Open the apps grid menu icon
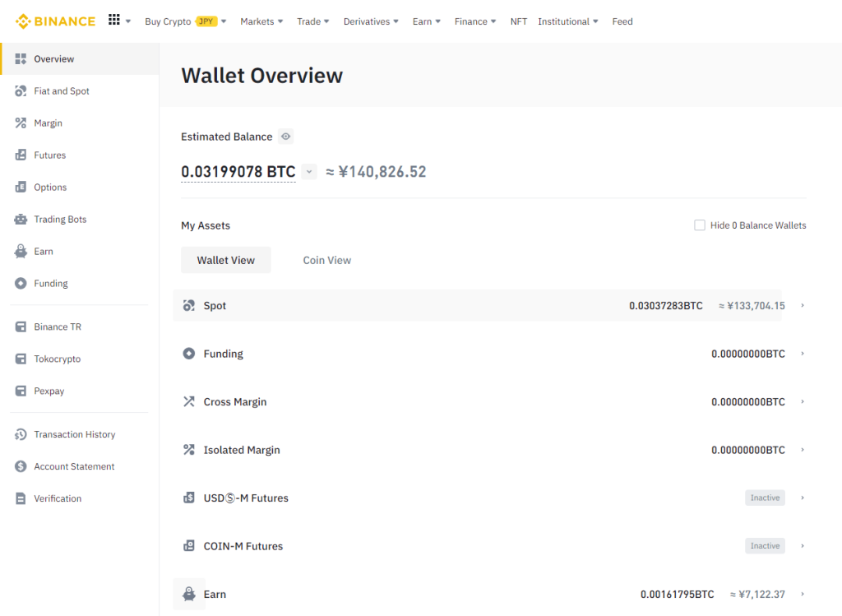 [x=114, y=21]
